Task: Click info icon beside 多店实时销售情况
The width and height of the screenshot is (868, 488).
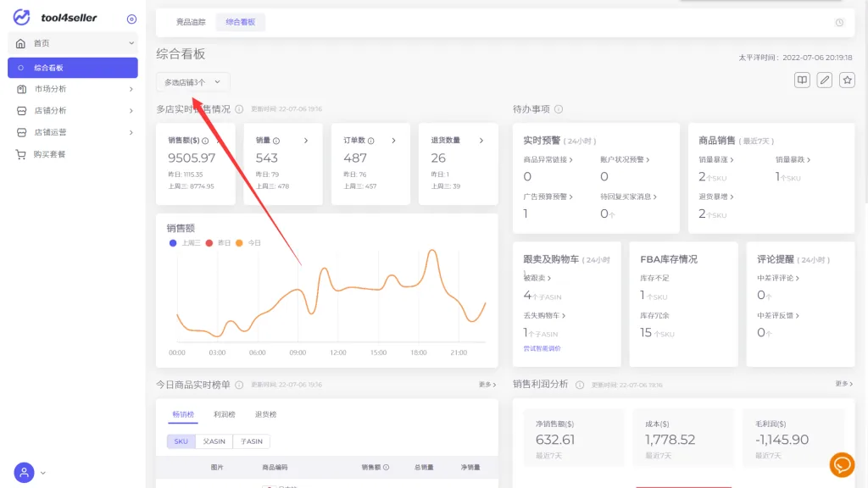Action: [239, 109]
